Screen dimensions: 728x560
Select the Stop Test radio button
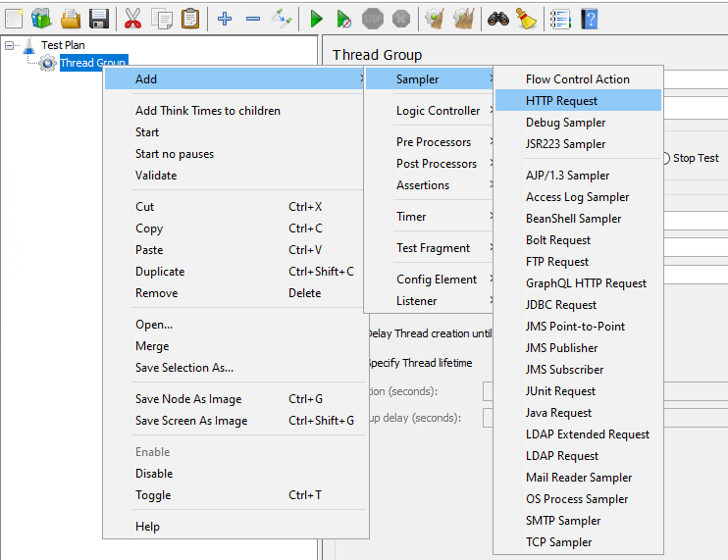[664, 158]
